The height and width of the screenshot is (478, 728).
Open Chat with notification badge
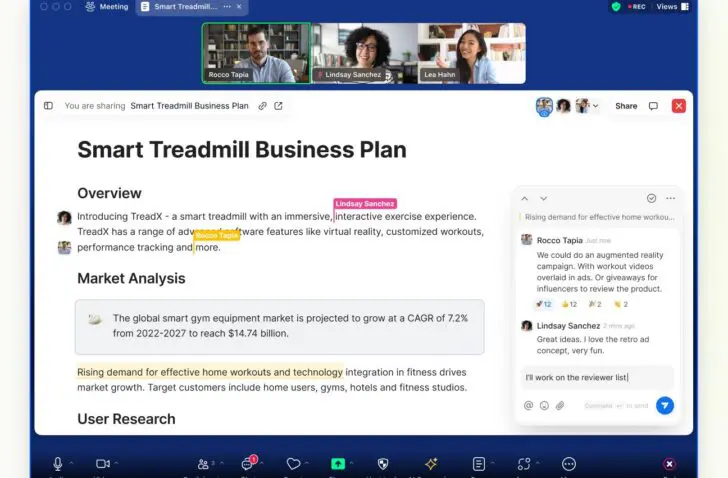[248, 463]
